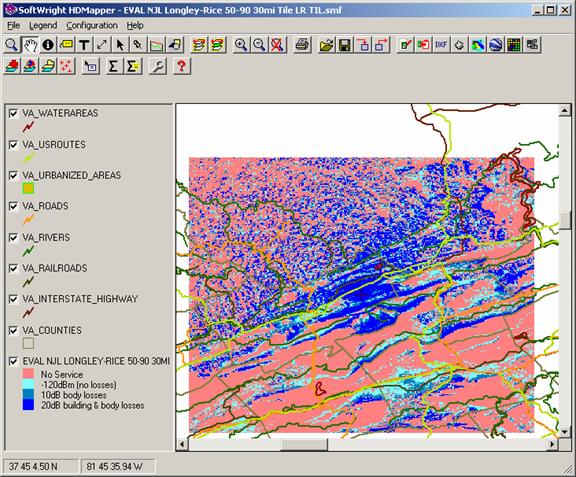The height and width of the screenshot is (477, 576).
Task: Click the pushpin marker tool
Action: point(138,45)
